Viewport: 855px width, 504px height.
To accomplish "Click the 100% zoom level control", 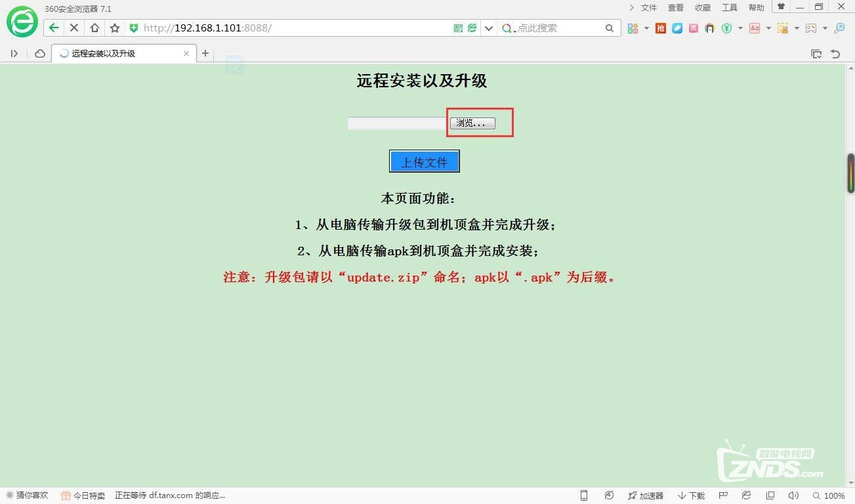I will click(829, 495).
